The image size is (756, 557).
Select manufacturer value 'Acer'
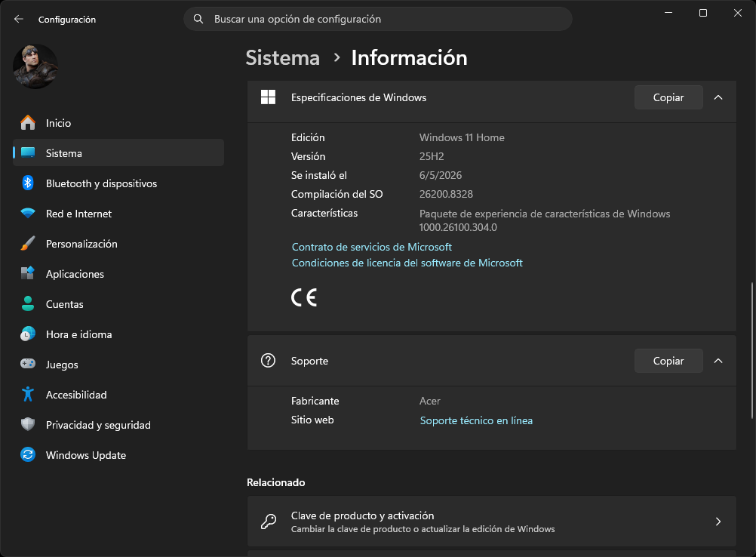[429, 401]
